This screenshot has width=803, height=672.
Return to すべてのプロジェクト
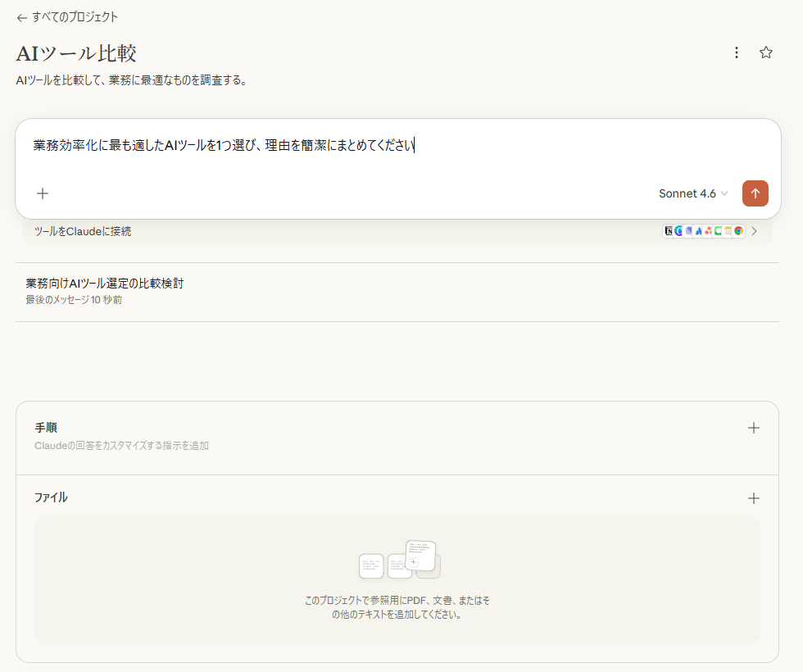73,16
